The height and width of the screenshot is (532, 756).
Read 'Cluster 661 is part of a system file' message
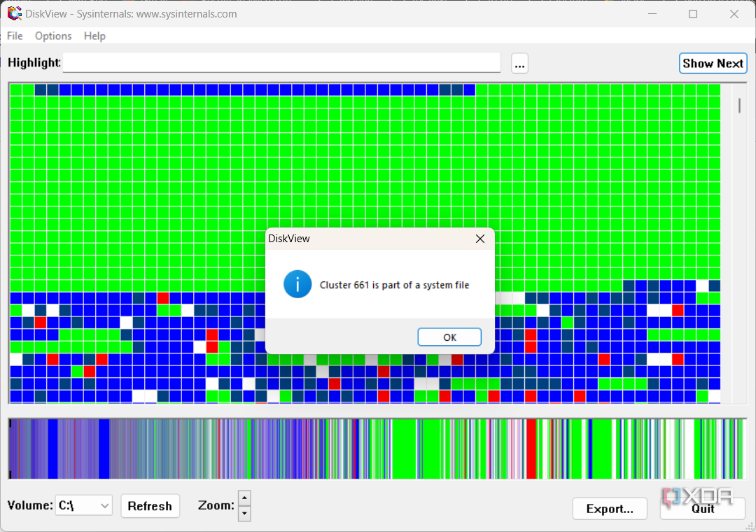[394, 285]
